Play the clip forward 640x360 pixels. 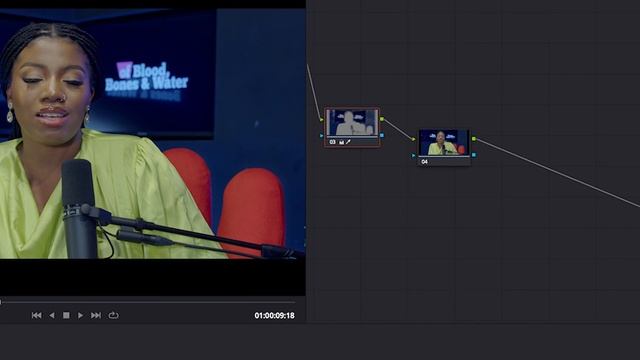[80, 315]
